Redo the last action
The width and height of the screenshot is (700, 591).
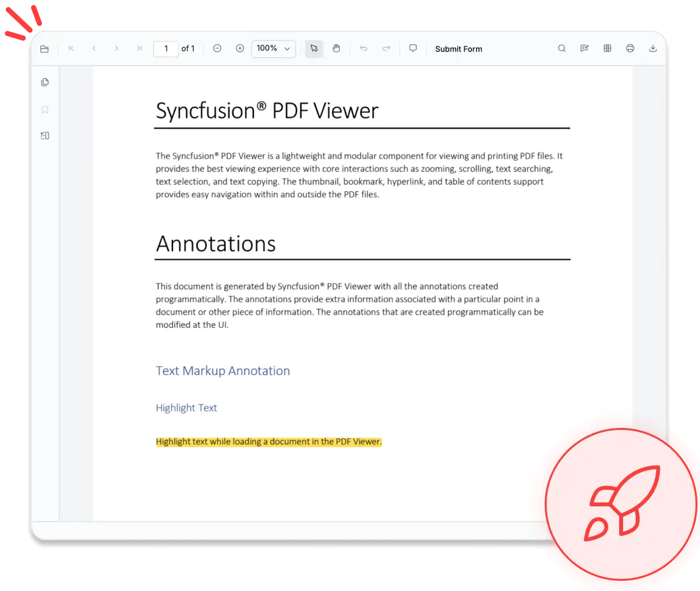386,48
